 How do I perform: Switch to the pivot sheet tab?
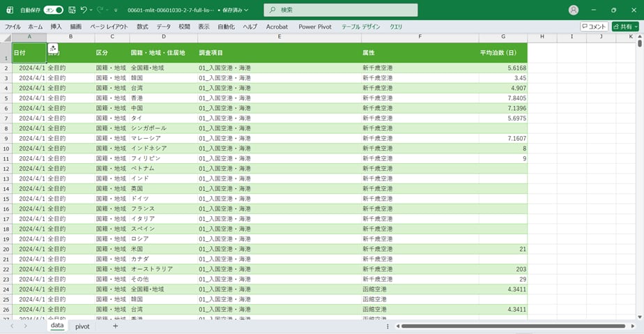coord(82,326)
